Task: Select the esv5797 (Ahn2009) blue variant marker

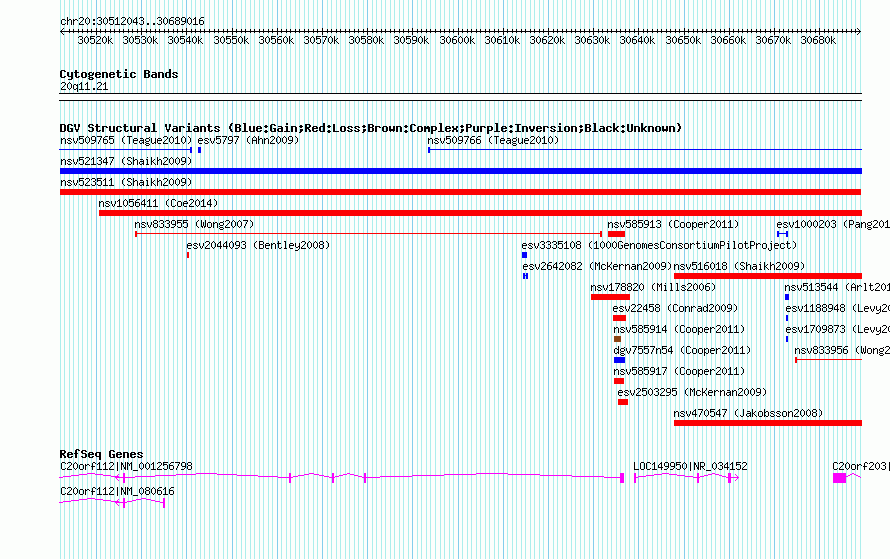Action: (199, 150)
